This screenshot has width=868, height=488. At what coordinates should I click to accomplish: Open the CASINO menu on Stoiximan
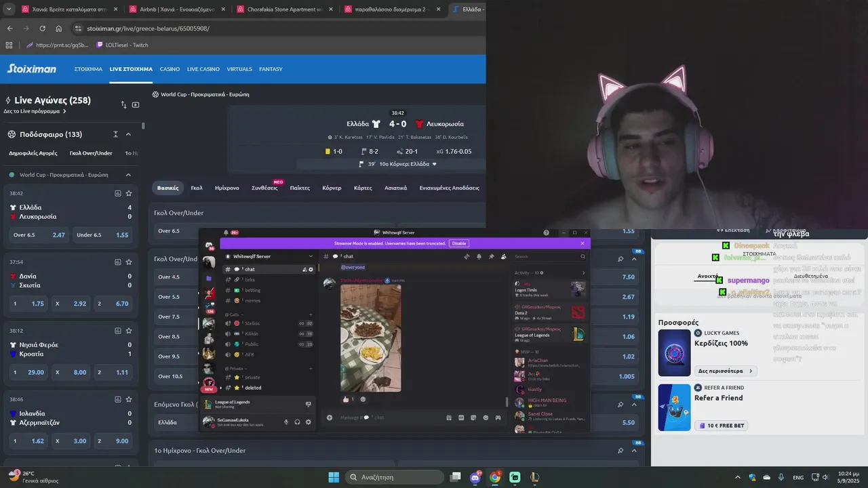point(170,69)
